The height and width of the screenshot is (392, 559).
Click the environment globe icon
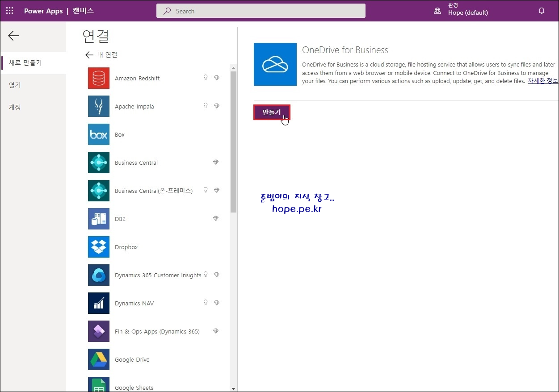437,11
